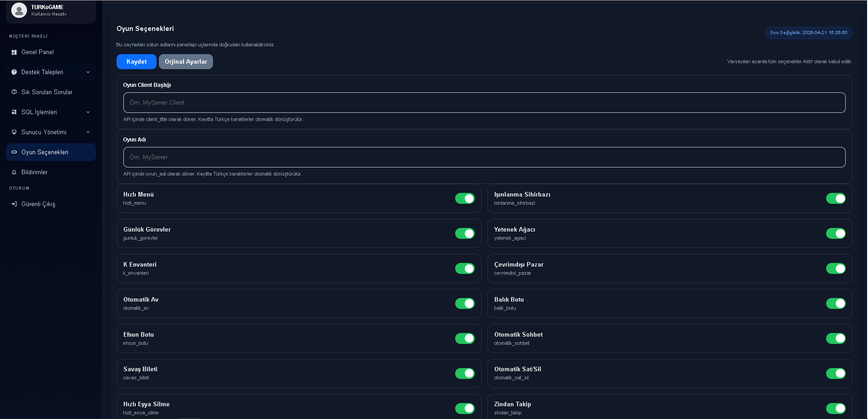Disable the Yetenek Ağacı switch
Viewport: 868px width, 419px height.
point(836,233)
